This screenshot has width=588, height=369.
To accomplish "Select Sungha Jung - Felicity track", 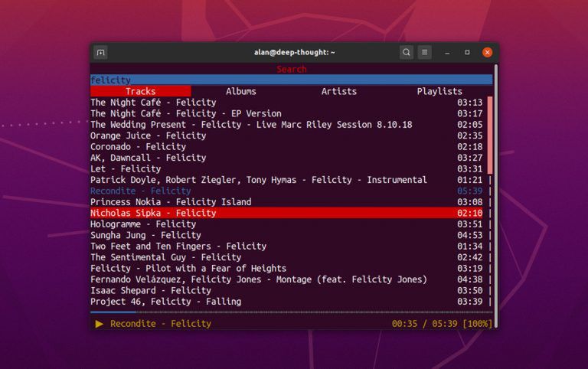I will point(286,235).
